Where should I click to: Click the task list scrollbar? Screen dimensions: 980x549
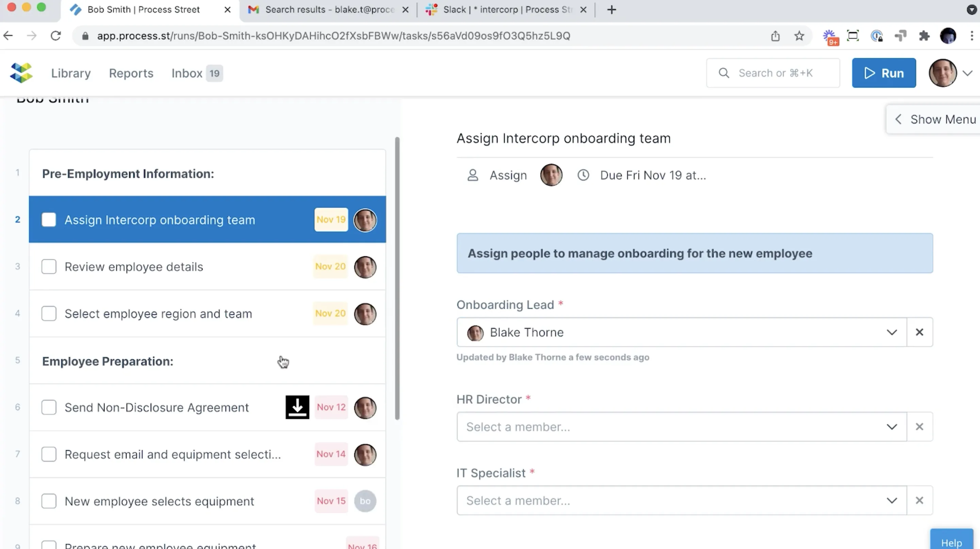397,278
